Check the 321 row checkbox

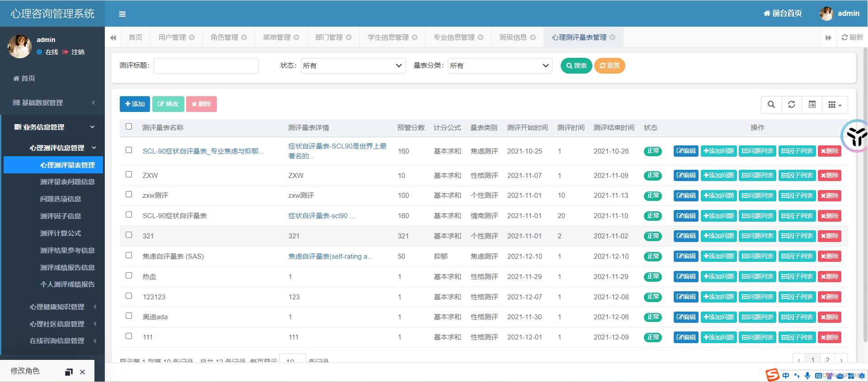coord(129,235)
